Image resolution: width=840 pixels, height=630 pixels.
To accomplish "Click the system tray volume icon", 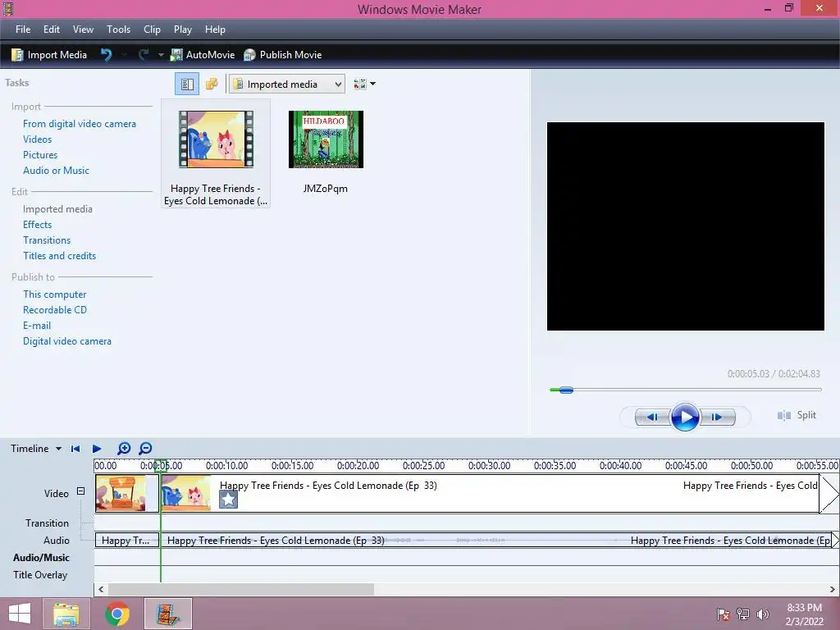I will tap(763, 614).
